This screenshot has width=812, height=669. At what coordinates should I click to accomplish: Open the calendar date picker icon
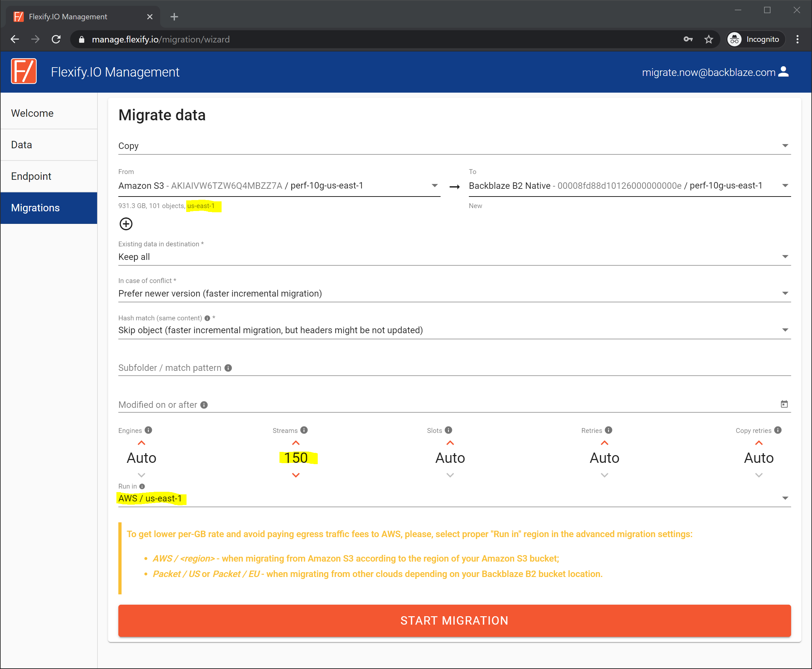click(x=784, y=404)
